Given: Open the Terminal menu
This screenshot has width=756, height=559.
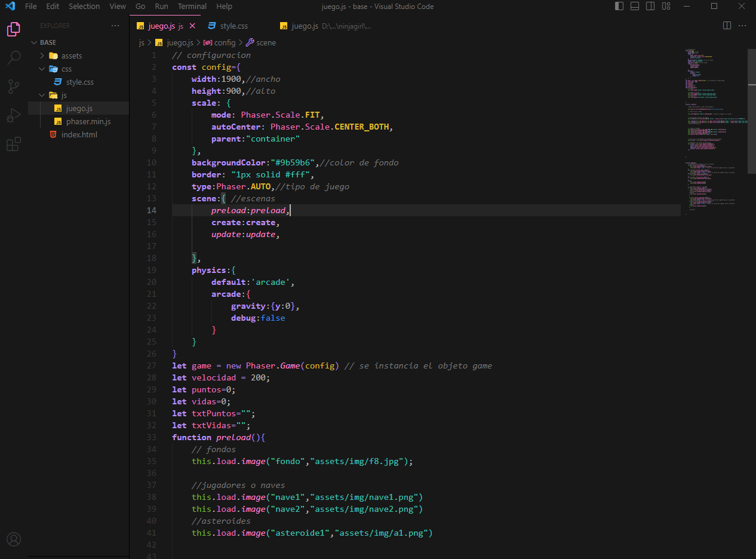Looking at the screenshot, I should pyautogui.click(x=192, y=7).
